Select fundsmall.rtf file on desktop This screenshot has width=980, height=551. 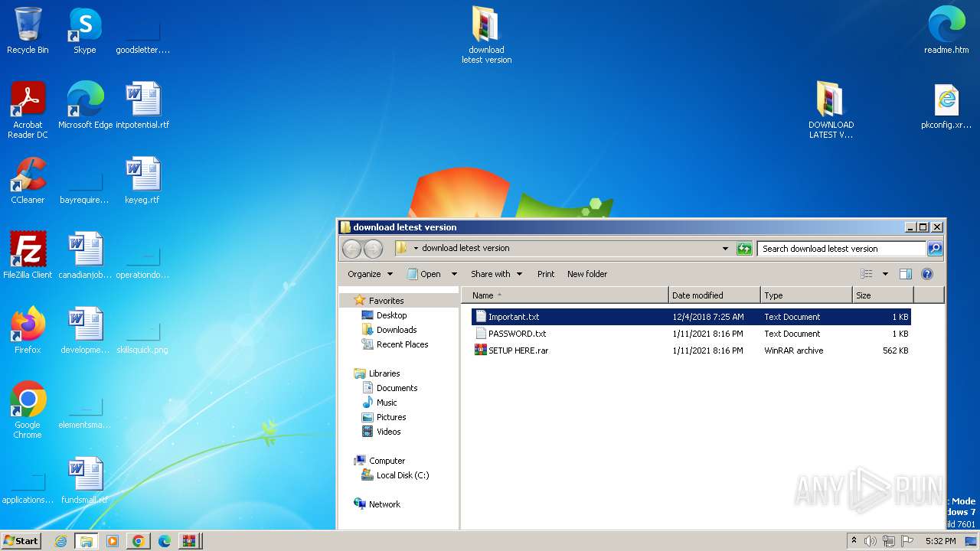click(x=85, y=480)
